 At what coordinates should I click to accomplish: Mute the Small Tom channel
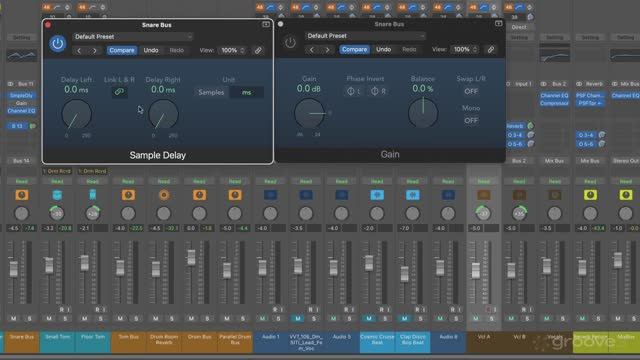pos(49,318)
